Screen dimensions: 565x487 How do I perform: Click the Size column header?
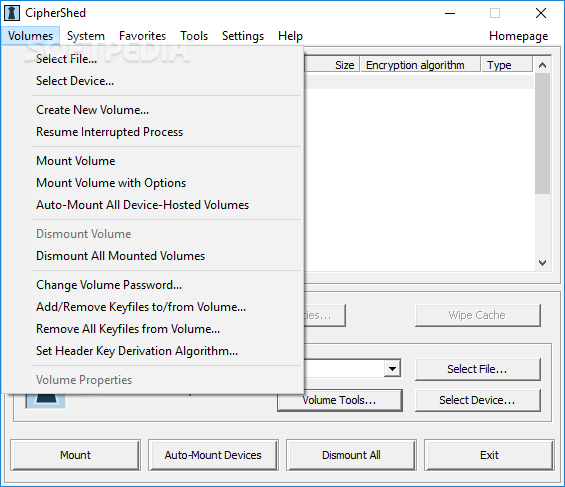332,65
